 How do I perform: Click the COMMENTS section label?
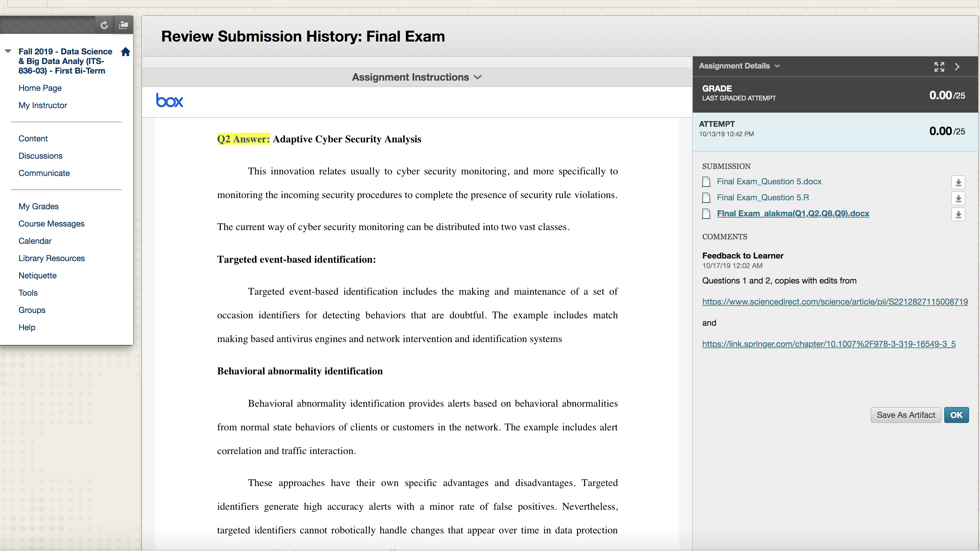[724, 237]
